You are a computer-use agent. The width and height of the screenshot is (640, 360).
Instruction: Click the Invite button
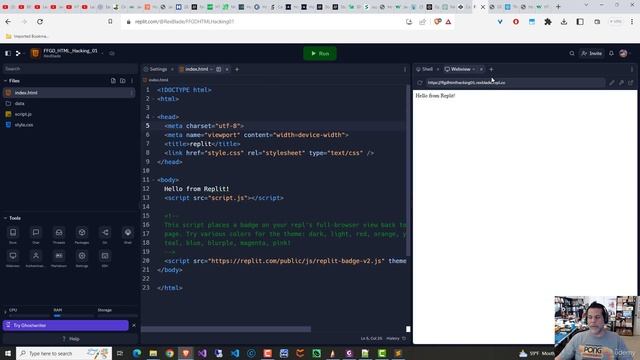(591, 53)
